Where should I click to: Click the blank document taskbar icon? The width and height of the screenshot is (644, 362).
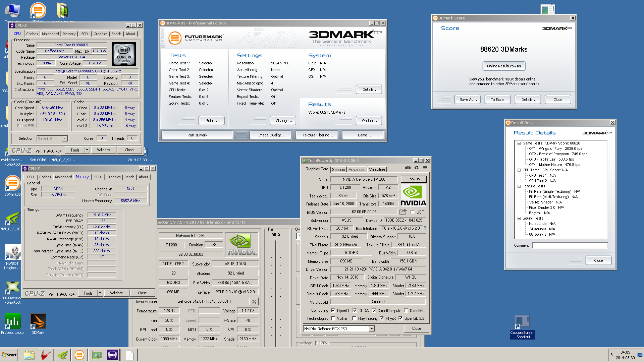pos(129,355)
